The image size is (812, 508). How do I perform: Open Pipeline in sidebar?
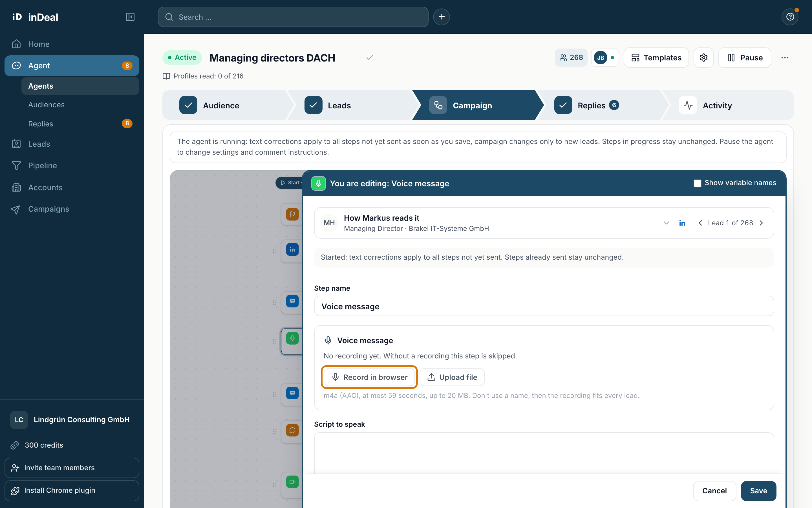tap(72, 165)
